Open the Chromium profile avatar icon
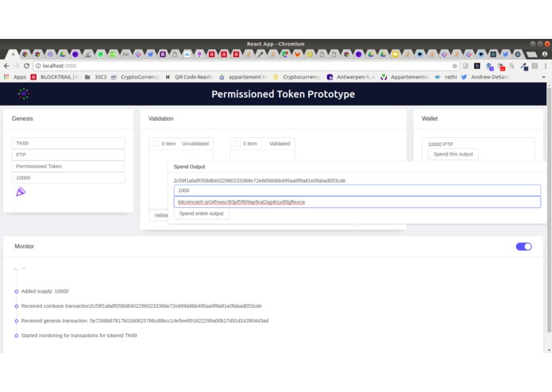This screenshot has height=392, width=552. (x=545, y=54)
